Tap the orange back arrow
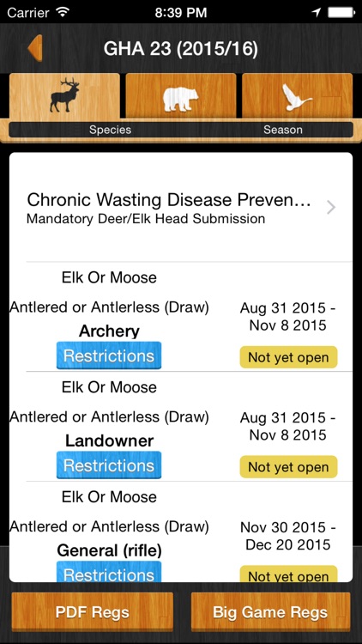 (x=35, y=48)
